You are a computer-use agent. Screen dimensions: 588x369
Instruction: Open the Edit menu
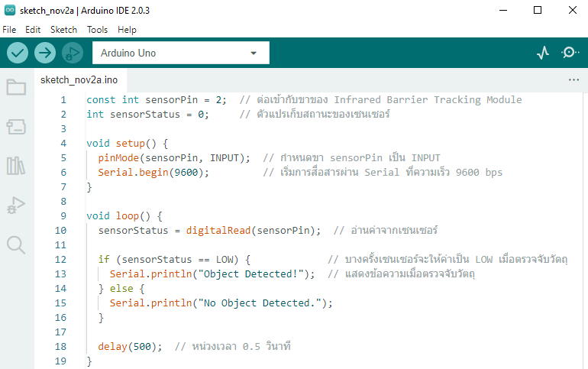(33, 30)
